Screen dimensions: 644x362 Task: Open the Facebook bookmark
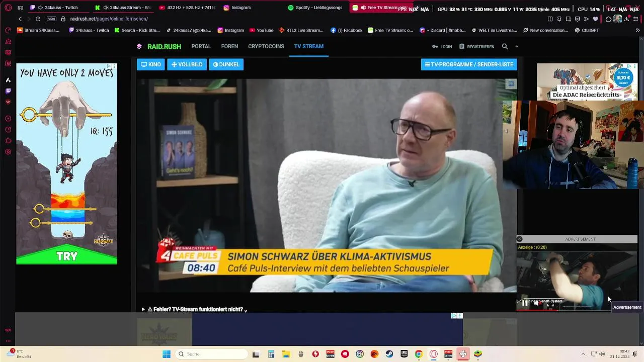coord(347,30)
